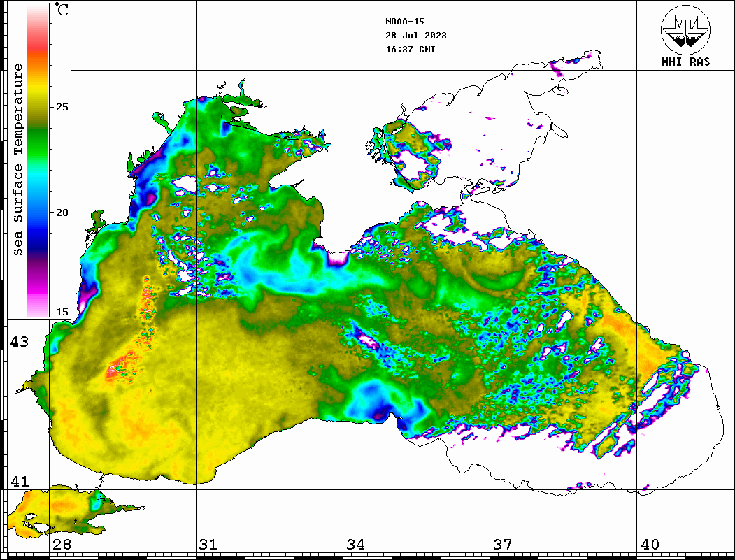Click the longitude label 40

tap(650, 545)
